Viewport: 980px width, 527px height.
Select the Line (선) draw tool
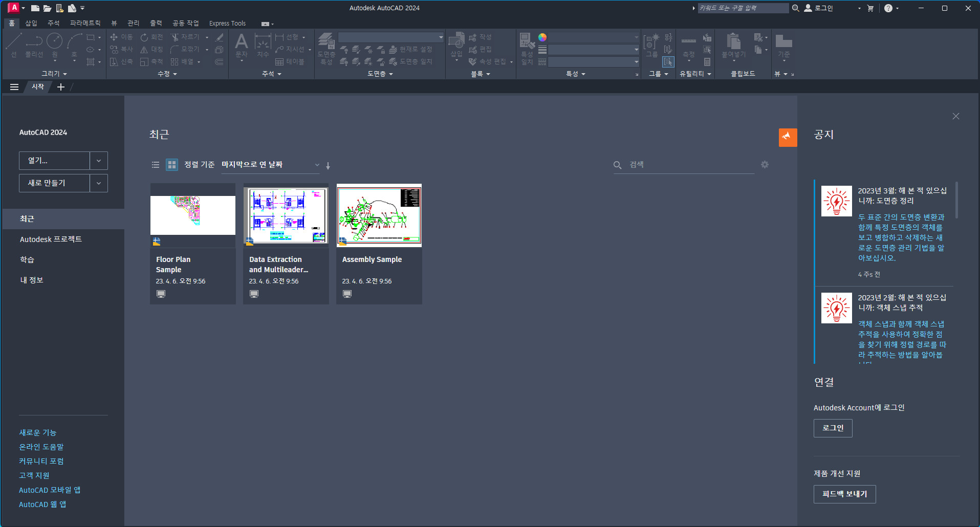pos(14,45)
